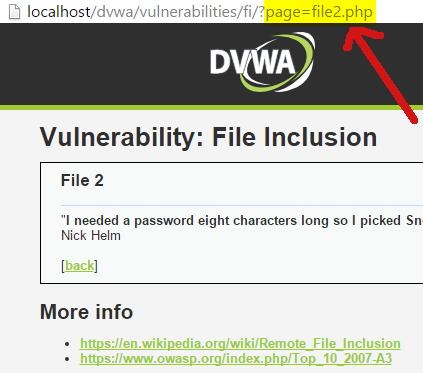Click the blue divider line under File 2
This screenshot has height=373, width=423.
tap(242, 205)
